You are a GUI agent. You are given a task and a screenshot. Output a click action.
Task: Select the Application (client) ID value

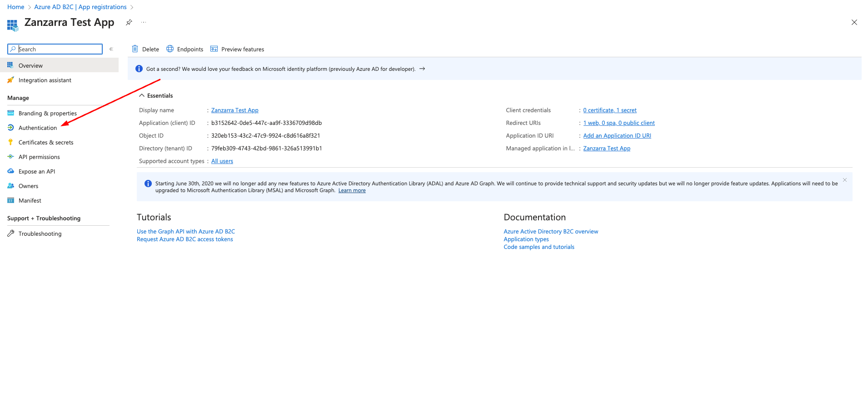[266, 123]
